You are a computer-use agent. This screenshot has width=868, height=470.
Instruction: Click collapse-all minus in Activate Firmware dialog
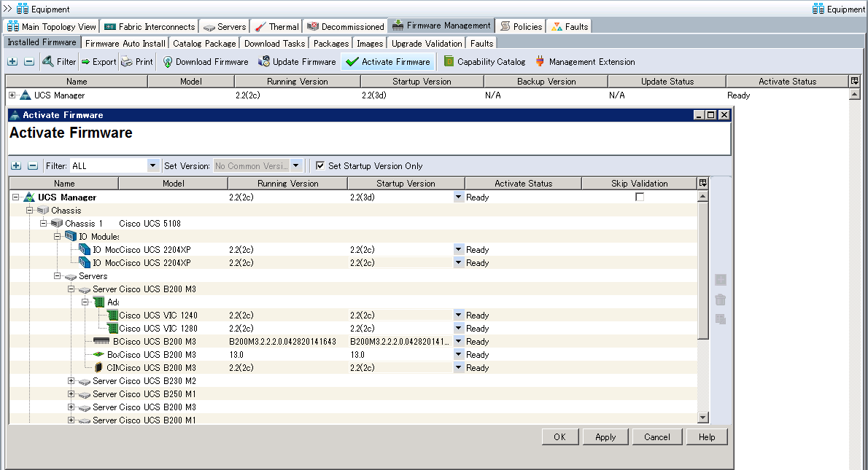pos(33,166)
